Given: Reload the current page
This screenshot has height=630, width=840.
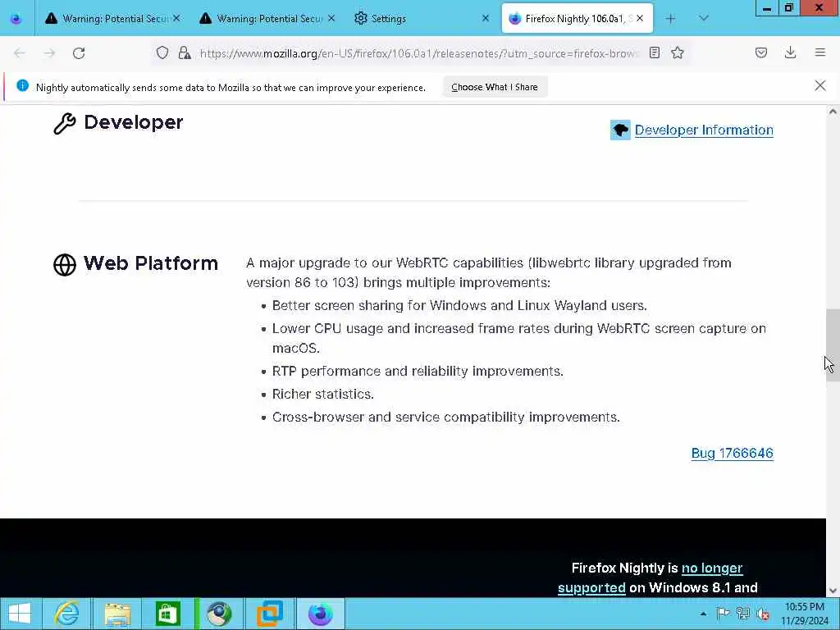Looking at the screenshot, I should pos(79,53).
